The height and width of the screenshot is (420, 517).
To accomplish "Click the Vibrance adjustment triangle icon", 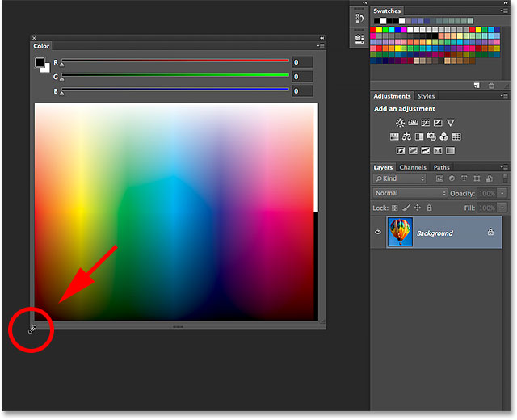I will 451,123.
